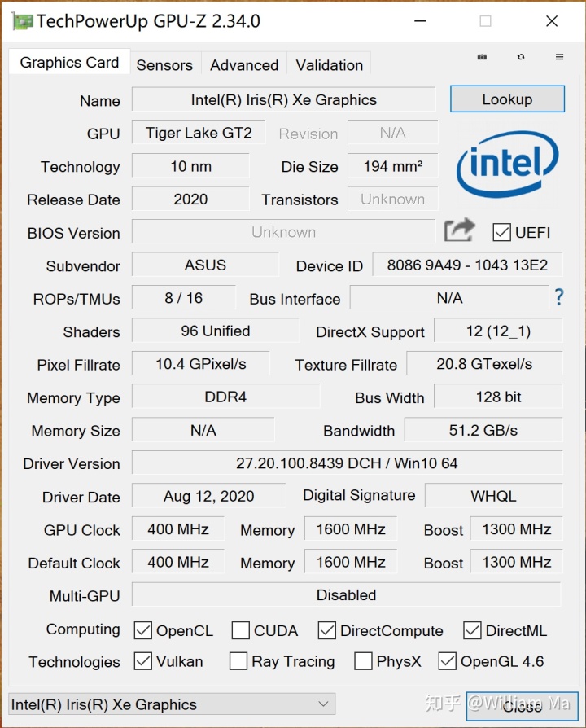Click the Device ID field
Screen dimensions: 586x728
467,265
